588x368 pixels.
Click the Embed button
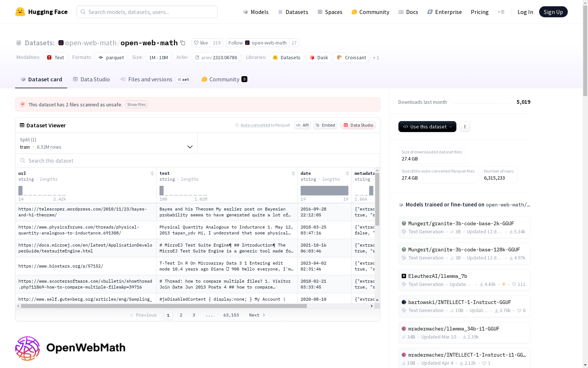(325, 125)
